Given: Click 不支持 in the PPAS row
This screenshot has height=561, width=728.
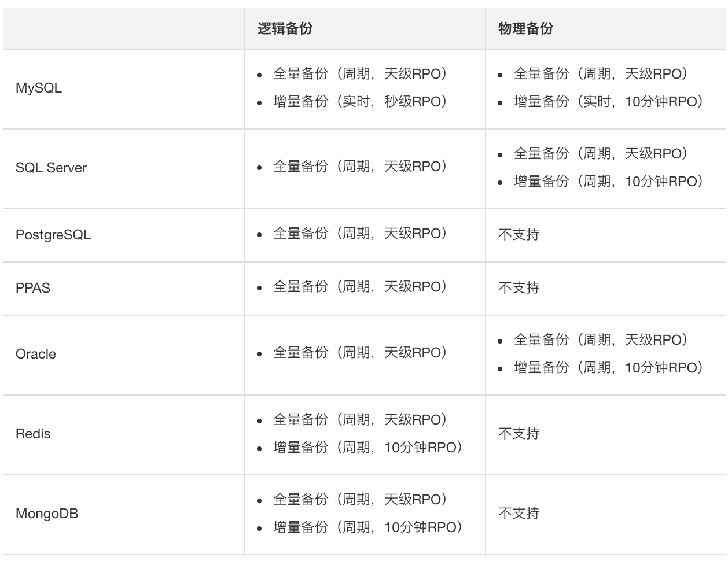Looking at the screenshot, I should (519, 287).
